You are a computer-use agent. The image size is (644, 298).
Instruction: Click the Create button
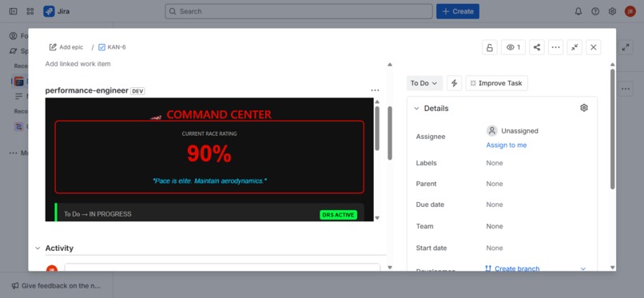[x=458, y=11]
